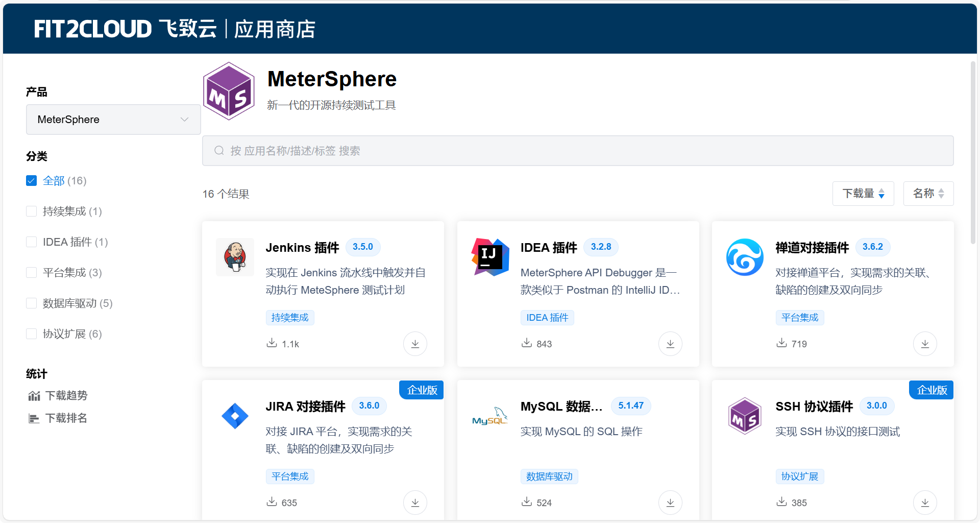Click version badge 3.6.0

[x=369, y=406]
